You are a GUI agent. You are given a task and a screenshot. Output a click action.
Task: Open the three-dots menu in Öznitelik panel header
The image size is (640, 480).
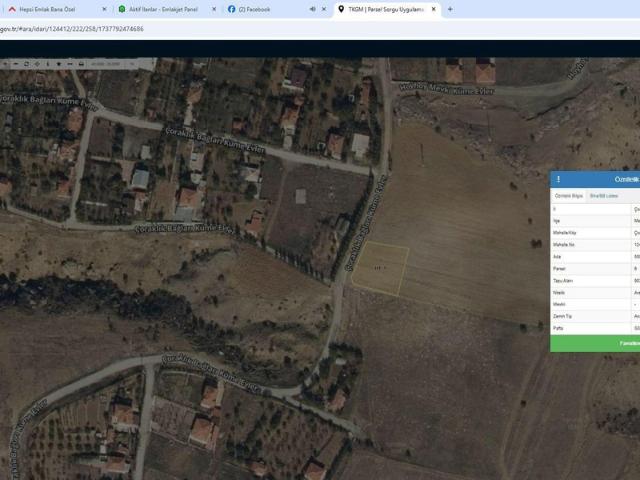pos(558,179)
